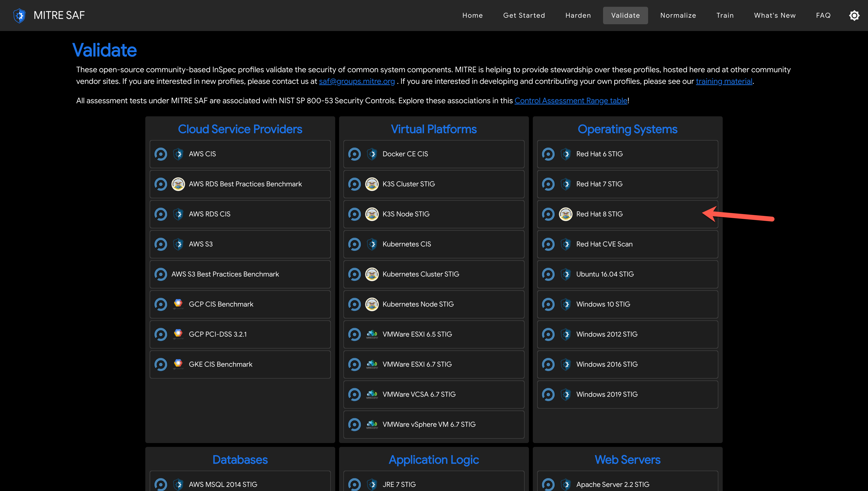Click the saf@groups.mitre.org email link

(x=357, y=81)
